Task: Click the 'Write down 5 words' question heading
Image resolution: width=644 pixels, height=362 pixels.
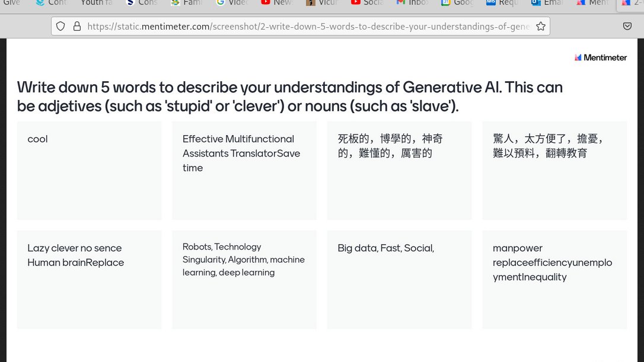Action: (x=289, y=97)
